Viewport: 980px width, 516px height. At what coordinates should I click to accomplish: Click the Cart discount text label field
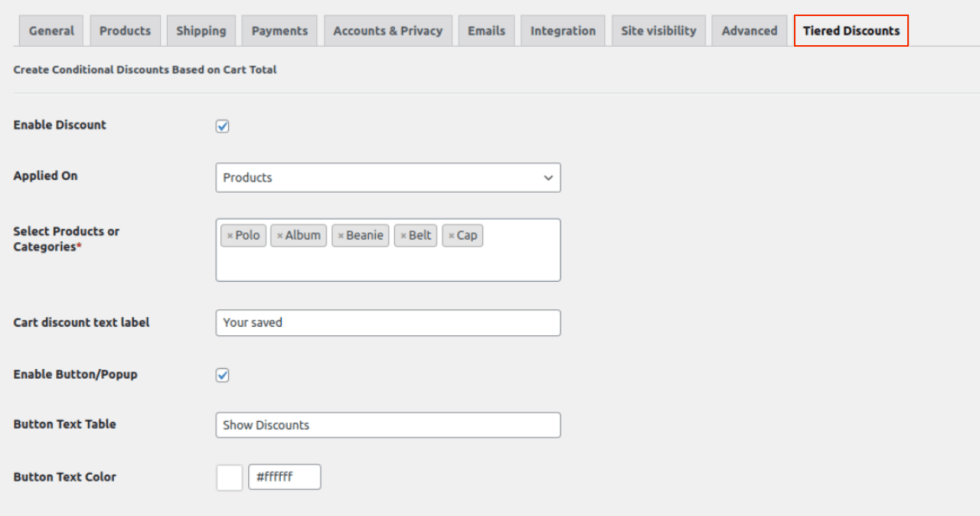(388, 323)
